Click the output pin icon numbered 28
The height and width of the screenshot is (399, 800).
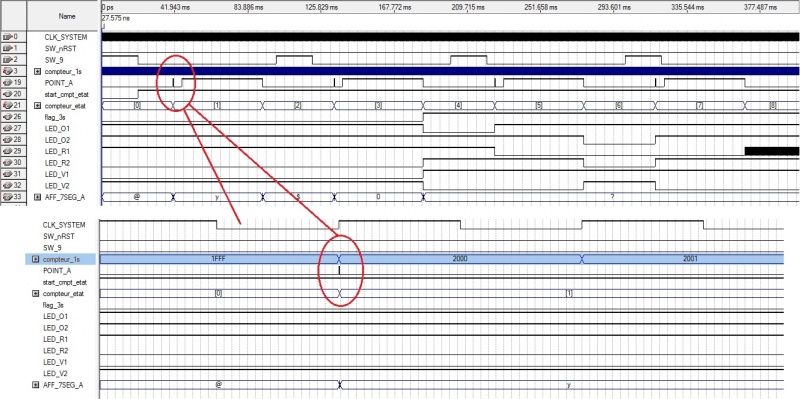[7, 140]
